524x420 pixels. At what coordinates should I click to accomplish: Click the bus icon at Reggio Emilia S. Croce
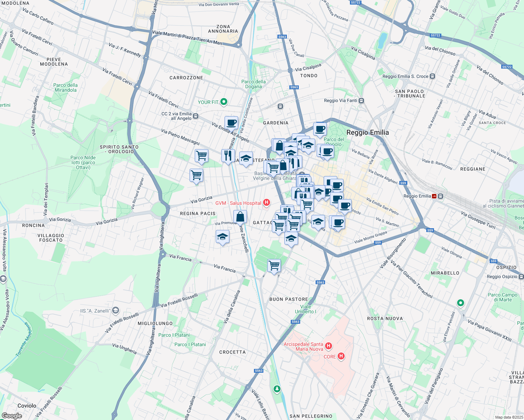pyautogui.click(x=432, y=76)
